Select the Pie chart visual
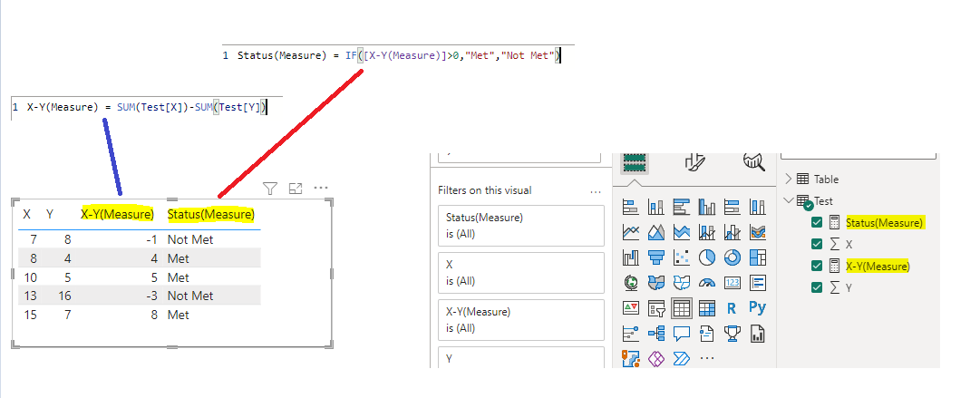The width and height of the screenshot is (980, 398). (707, 257)
